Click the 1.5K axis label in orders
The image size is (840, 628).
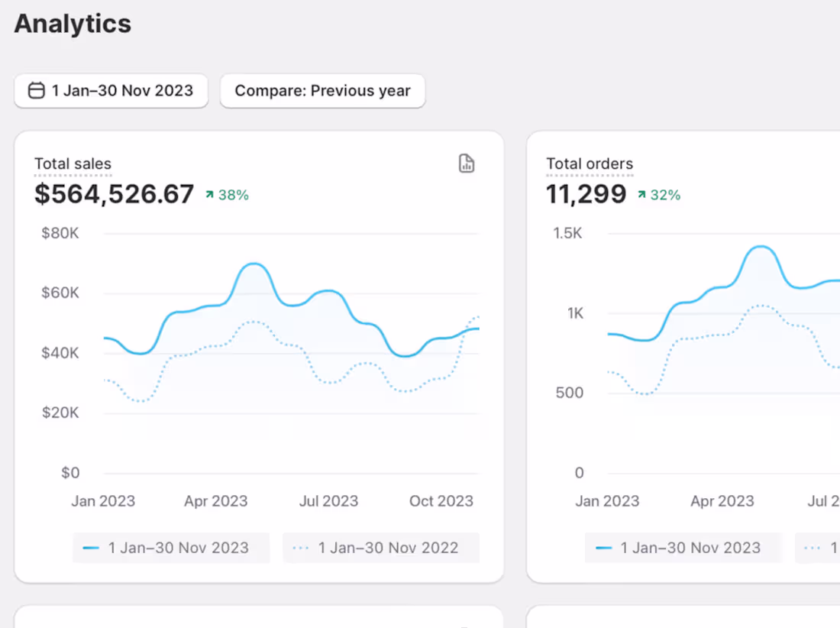pyautogui.click(x=567, y=233)
